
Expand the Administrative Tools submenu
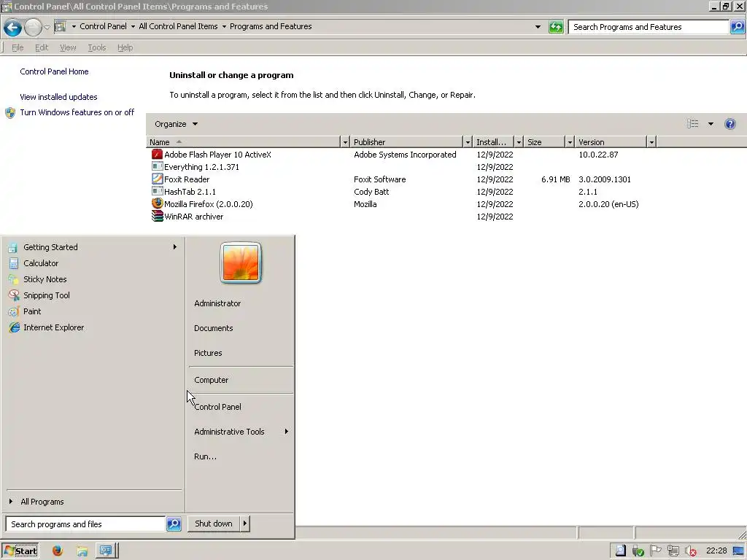tap(241, 432)
